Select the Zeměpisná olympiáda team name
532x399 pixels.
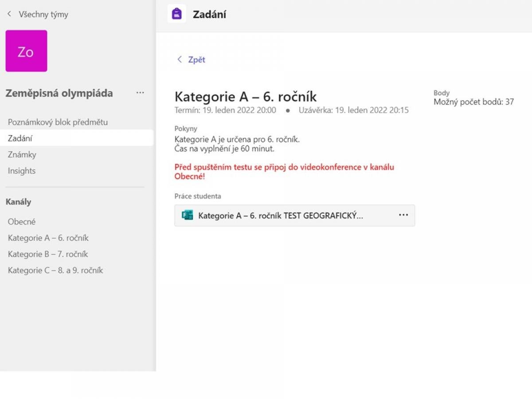59,93
